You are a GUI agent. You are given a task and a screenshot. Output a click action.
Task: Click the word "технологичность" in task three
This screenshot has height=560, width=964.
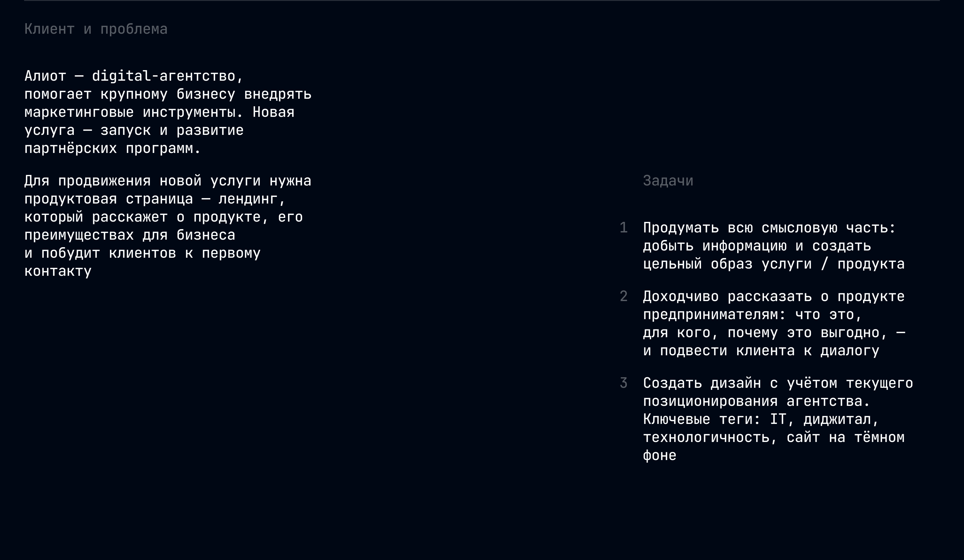(706, 437)
